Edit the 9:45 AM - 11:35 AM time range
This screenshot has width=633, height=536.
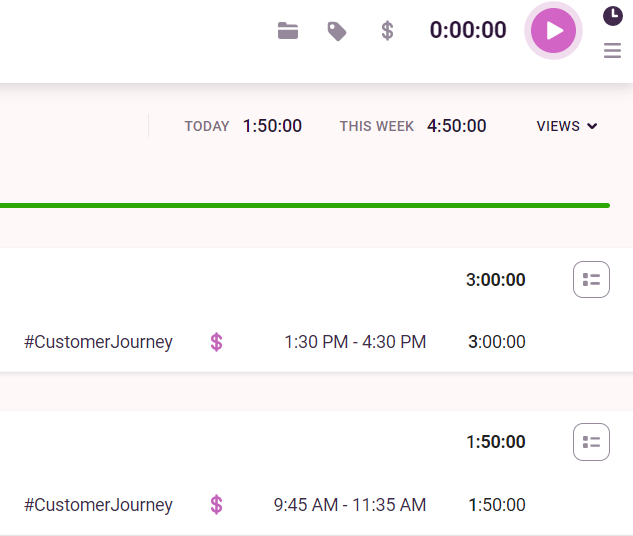point(350,505)
